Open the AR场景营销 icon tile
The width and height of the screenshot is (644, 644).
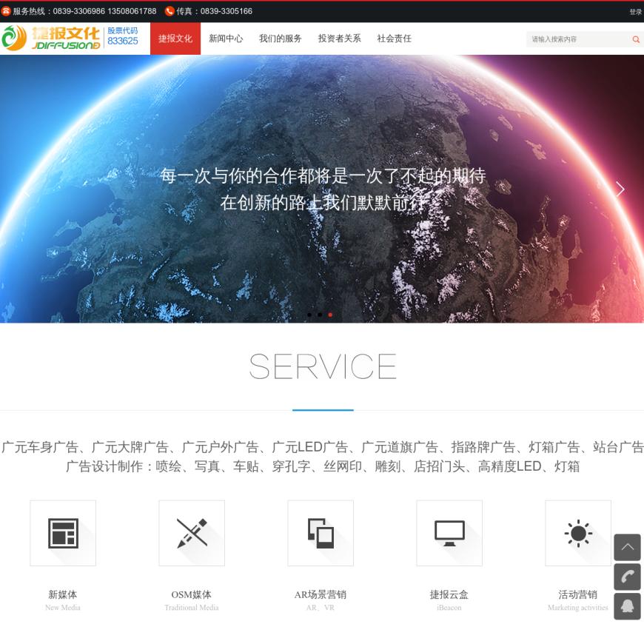coord(321,533)
